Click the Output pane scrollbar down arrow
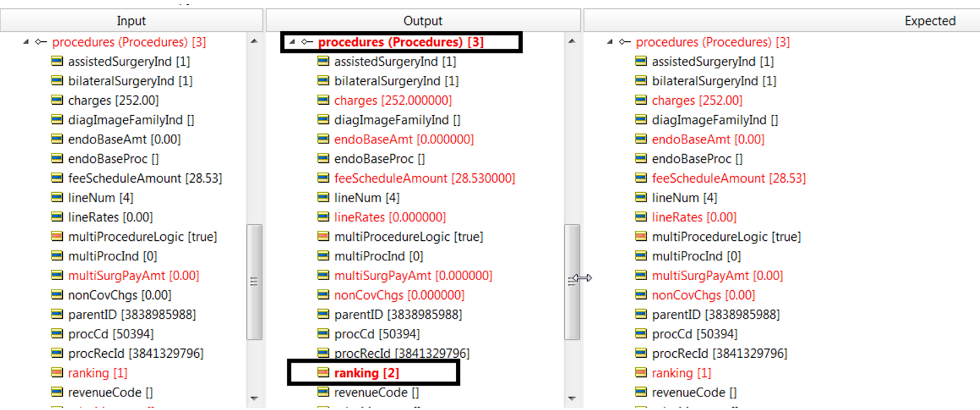 [x=571, y=398]
